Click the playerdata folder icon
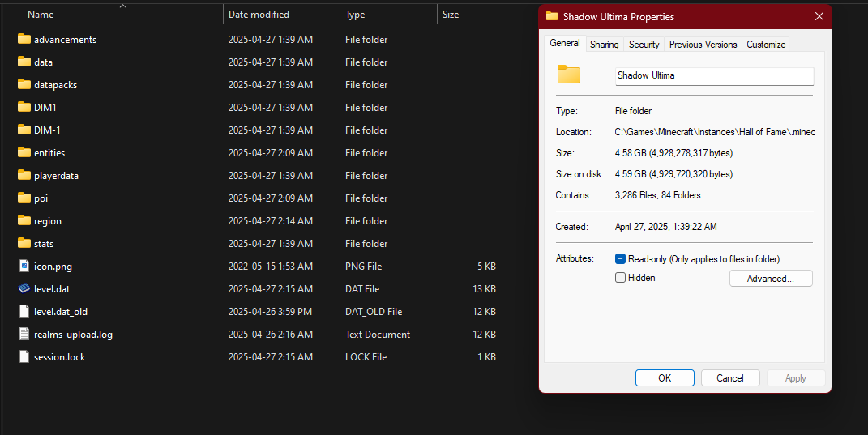This screenshot has height=435, width=868. coord(24,175)
